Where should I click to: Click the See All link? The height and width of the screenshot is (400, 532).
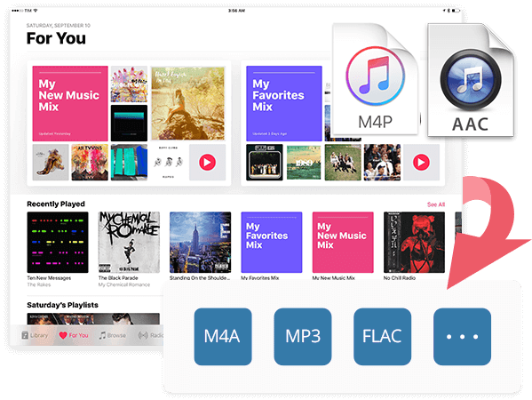click(x=436, y=204)
